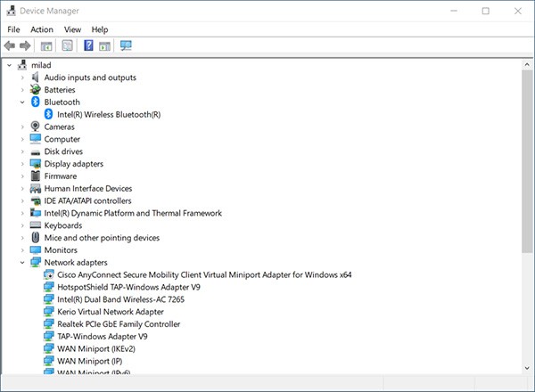Open the Help menu
The height and width of the screenshot is (392, 535).
click(100, 29)
